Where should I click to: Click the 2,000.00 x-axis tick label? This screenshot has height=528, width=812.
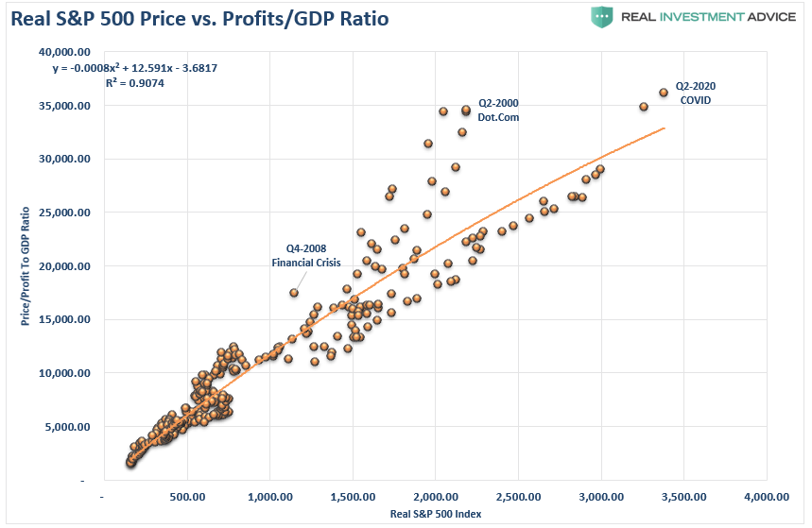tap(436, 497)
